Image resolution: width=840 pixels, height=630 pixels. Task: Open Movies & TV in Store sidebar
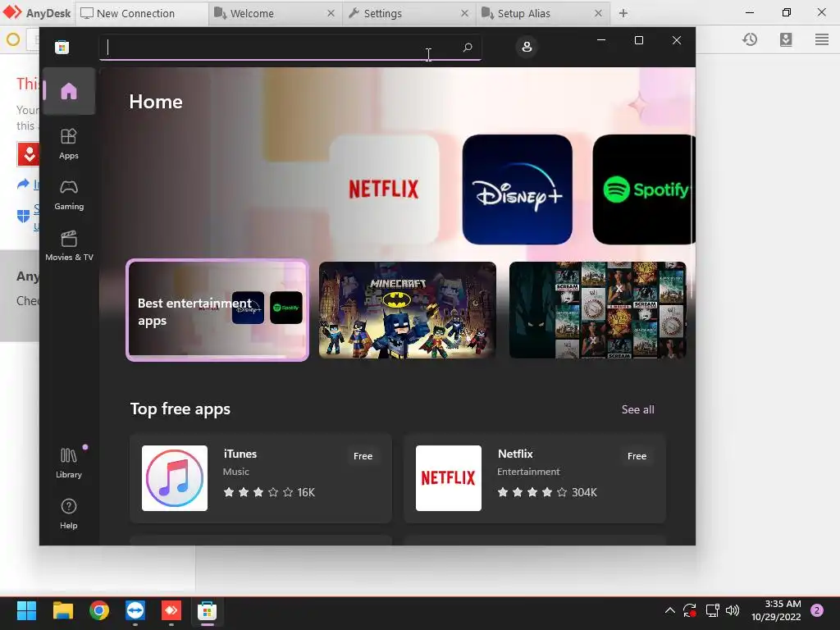coord(69,246)
